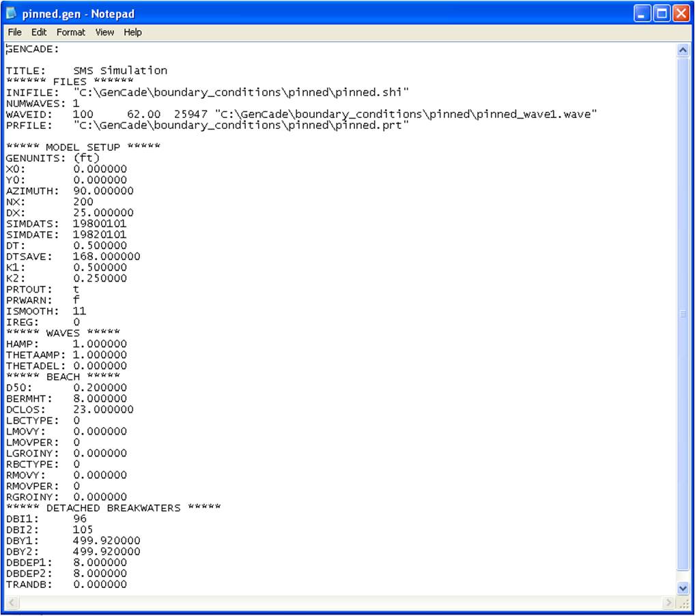Click the horizontal scrollbar left arrow
This screenshot has height=616, width=695.
click(x=12, y=602)
